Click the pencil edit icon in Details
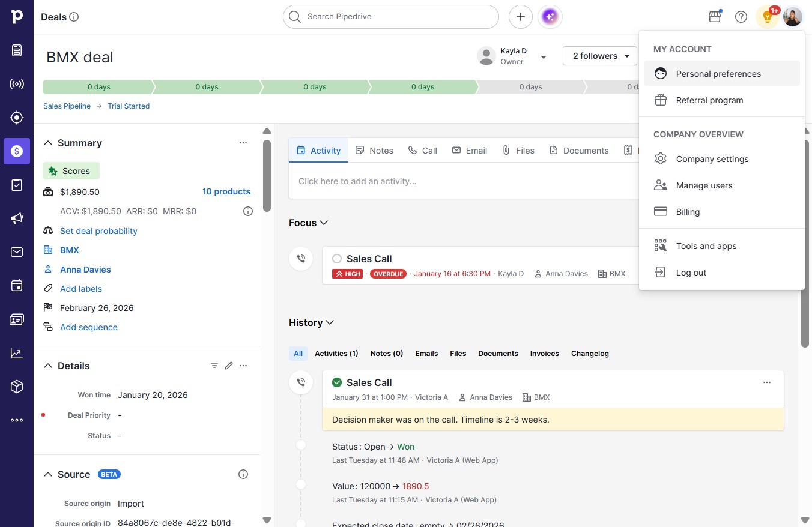Image resolution: width=812 pixels, height=527 pixels. (229, 366)
